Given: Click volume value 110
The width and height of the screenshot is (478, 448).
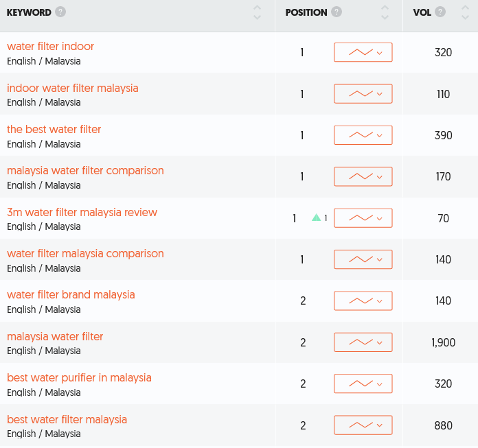Looking at the screenshot, I should tap(443, 94).
